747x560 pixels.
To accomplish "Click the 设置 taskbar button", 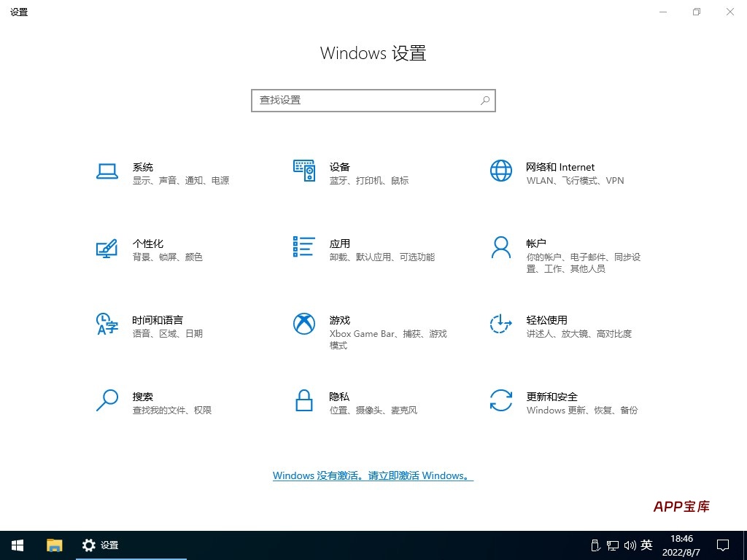I will tap(131, 545).
